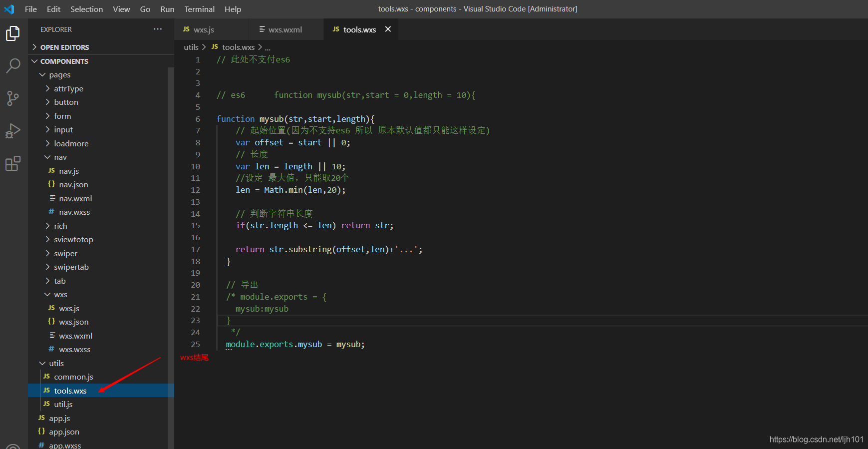Click JS icon in tools.wxs breadcrumb
This screenshot has height=449, width=868.
tap(215, 47)
